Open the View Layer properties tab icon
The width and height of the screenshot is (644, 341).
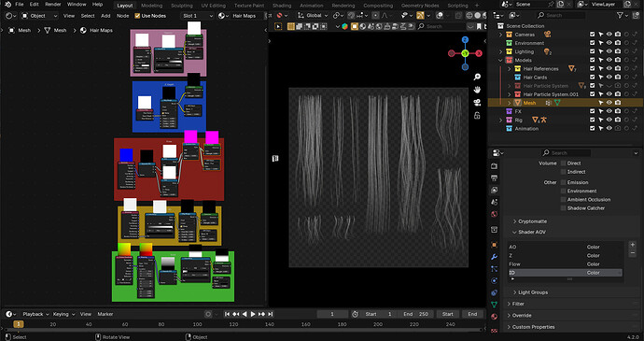(494, 190)
